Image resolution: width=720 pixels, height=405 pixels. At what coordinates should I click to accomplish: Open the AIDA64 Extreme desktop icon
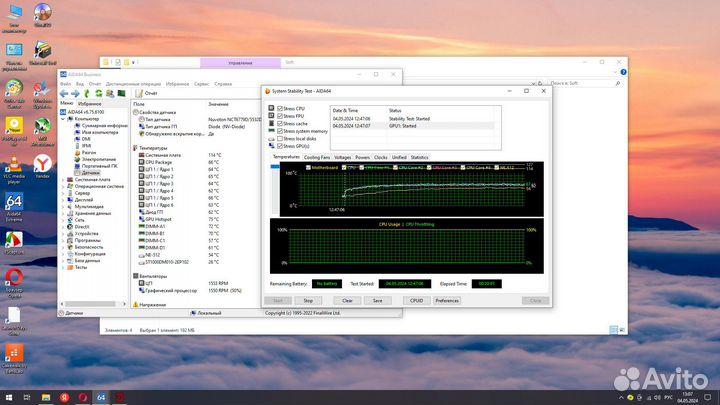click(15, 201)
